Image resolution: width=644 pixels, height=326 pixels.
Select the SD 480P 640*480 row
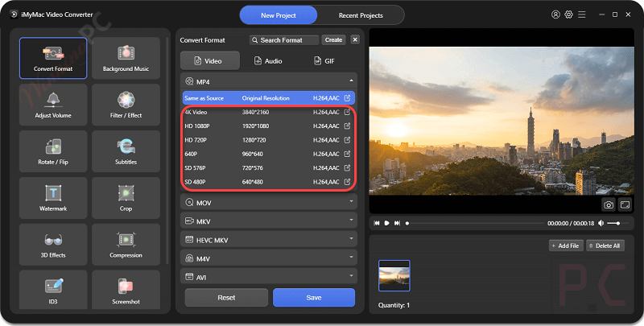(x=269, y=182)
